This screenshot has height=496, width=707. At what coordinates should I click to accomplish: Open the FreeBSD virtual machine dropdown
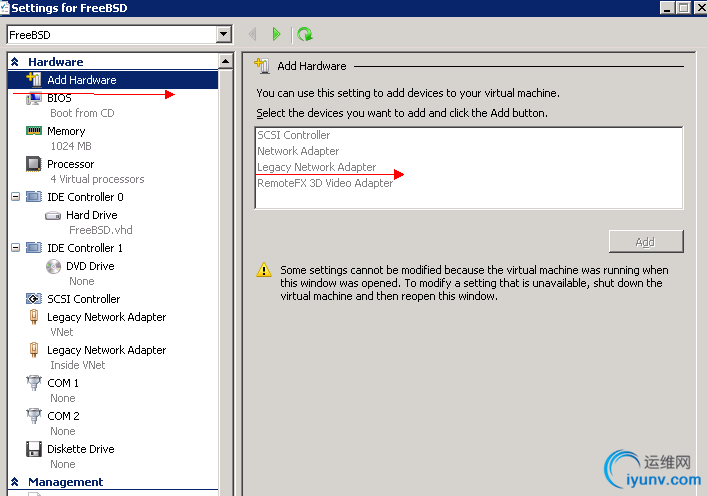pyautogui.click(x=224, y=34)
